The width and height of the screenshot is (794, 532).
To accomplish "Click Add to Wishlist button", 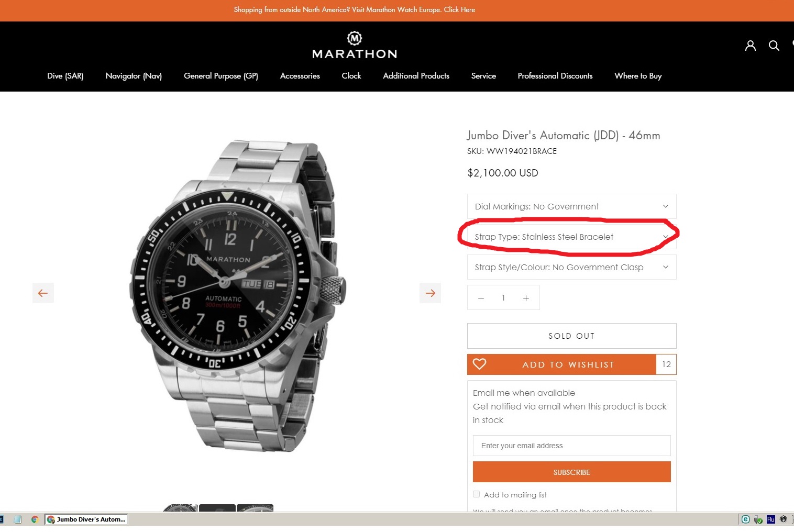I will 568,364.
